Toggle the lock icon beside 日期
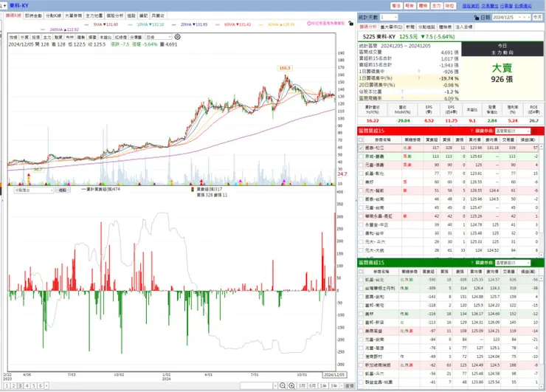Image resolution: width=546 pixels, height=392 pixels. 477,18
